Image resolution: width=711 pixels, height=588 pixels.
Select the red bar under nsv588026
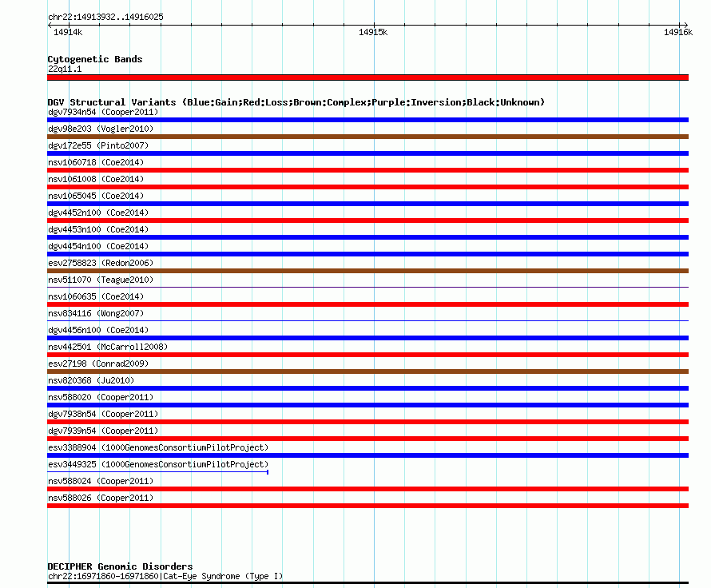pos(367,506)
